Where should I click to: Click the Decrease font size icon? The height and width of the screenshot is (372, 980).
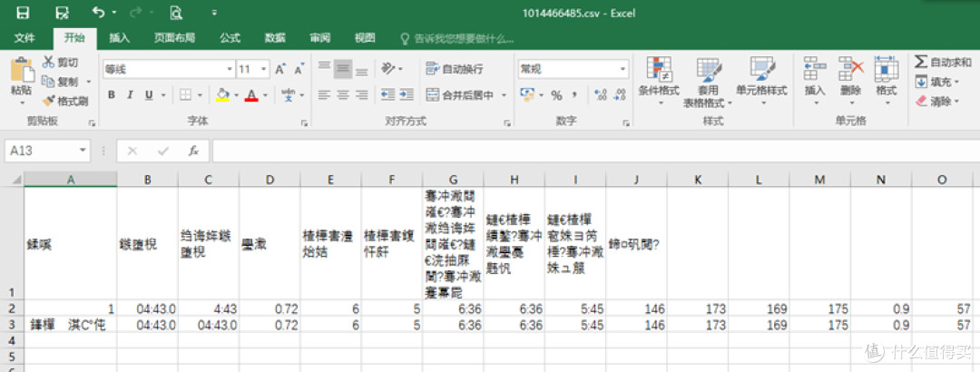click(299, 69)
